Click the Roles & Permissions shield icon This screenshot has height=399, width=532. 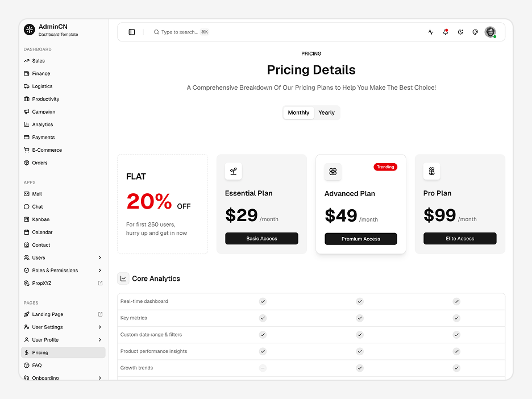(27, 271)
